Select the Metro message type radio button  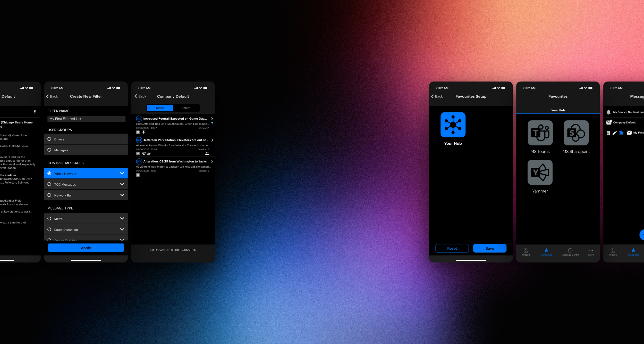pyautogui.click(x=49, y=218)
